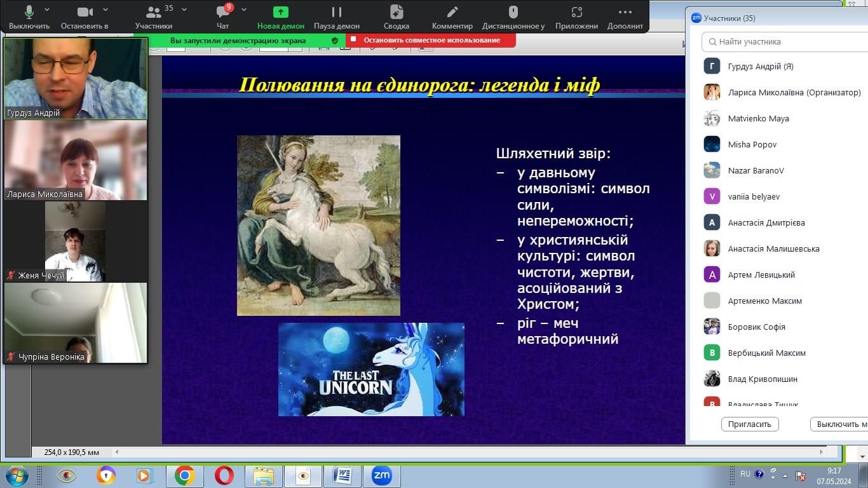Expand the microphone audio options arrow

click(47, 10)
